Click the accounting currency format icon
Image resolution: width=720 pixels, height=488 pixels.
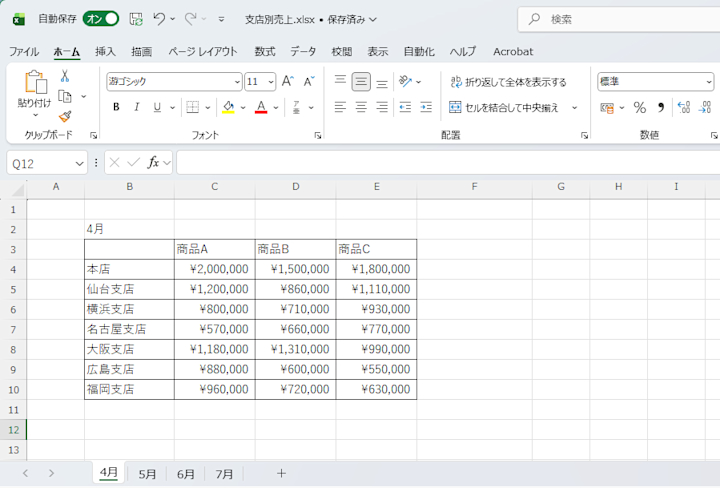[607, 108]
